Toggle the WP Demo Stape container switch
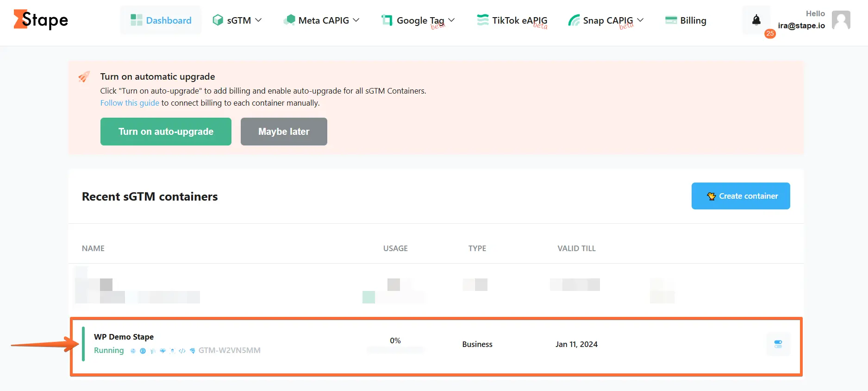This screenshot has height=391, width=868. tap(778, 344)
